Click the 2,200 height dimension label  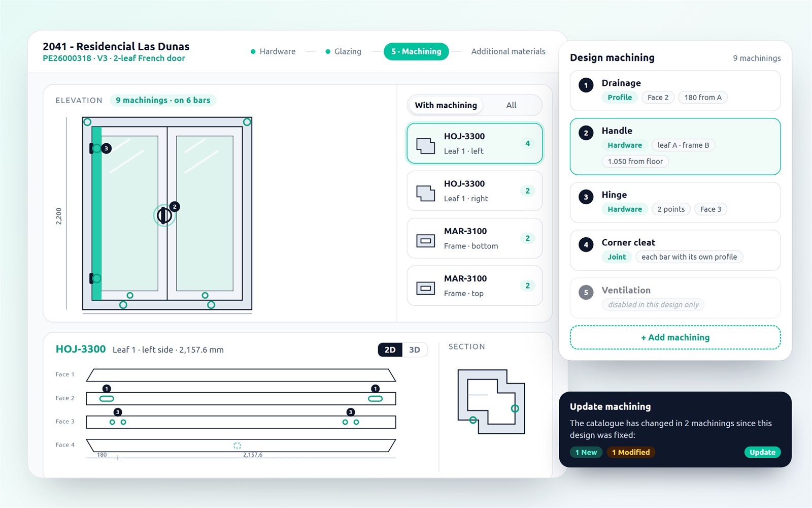(x=59, y=216)
